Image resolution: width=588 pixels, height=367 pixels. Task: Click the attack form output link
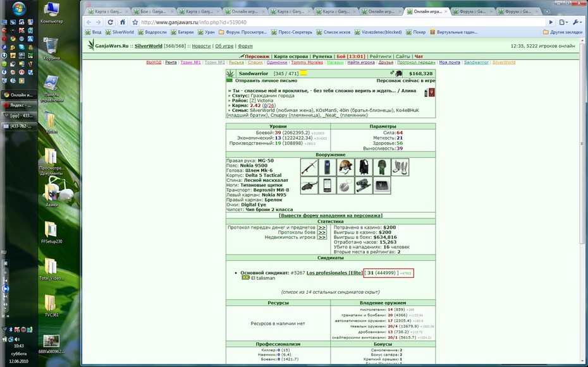pyautogui.click(x=331, y=215)
